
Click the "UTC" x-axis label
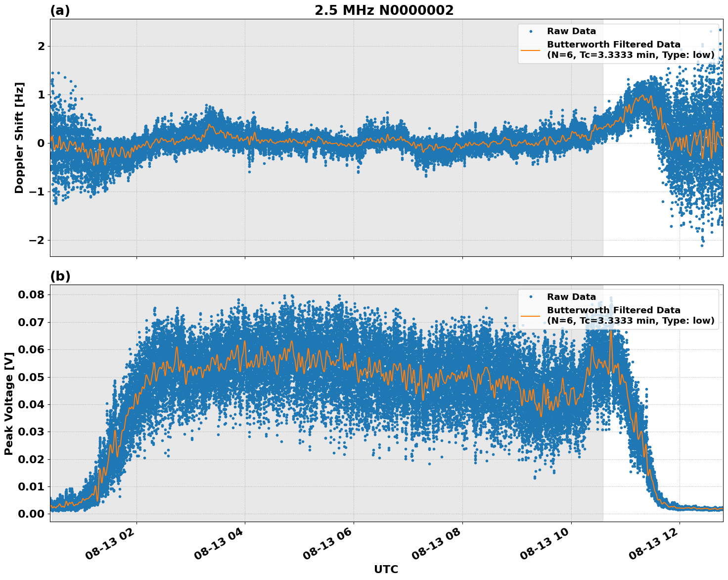point(386,569)
